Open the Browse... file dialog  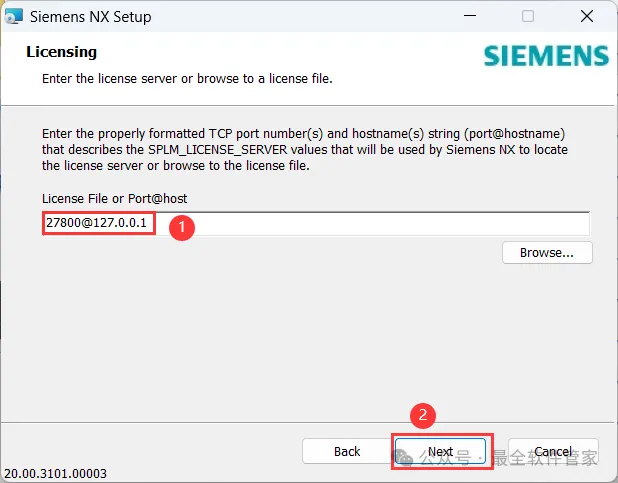(547, 252)
